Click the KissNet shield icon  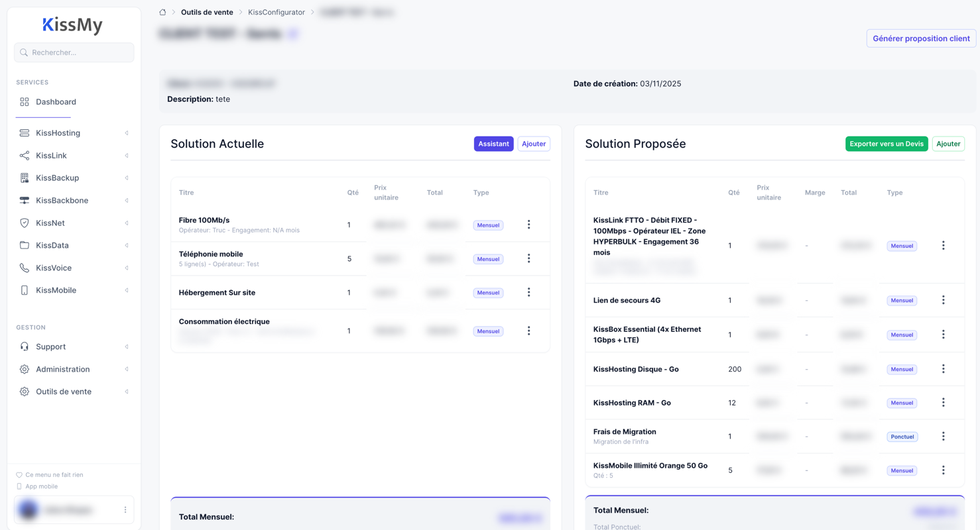pyautogui.click(x=25, y=223)
